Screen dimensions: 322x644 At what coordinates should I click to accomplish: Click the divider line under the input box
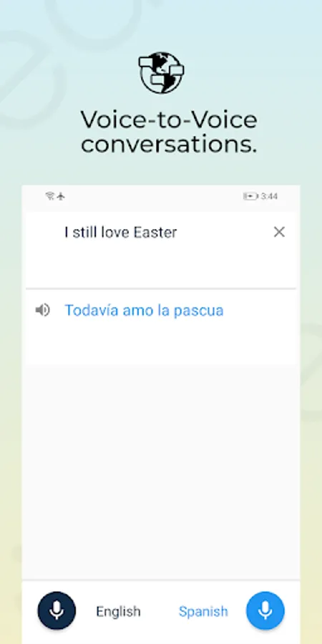(x=161, y=289)
